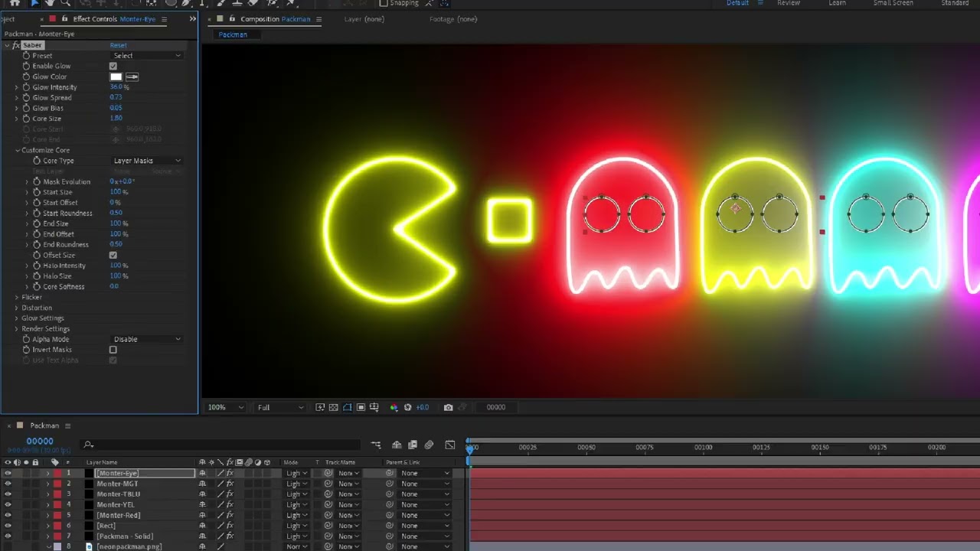Click the timeline current time 00000
The width and height of the screenshot is (980, 551).
click(x=40, y=441)
